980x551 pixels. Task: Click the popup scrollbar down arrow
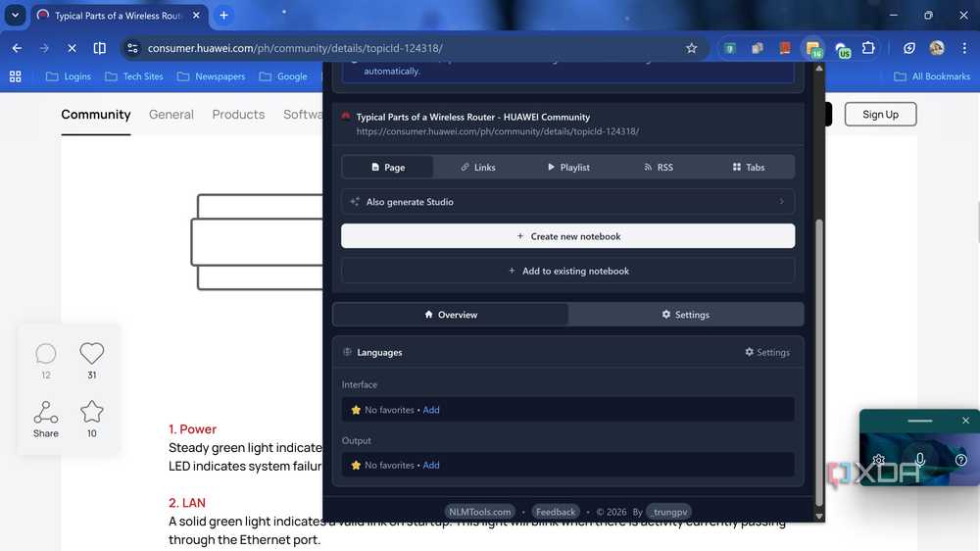[818, 516]
